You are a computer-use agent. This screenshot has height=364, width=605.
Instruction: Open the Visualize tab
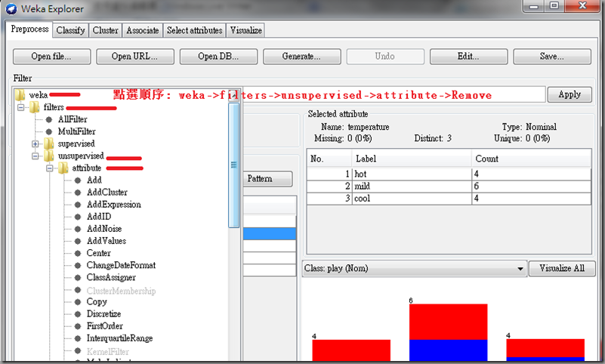(246, 30)
